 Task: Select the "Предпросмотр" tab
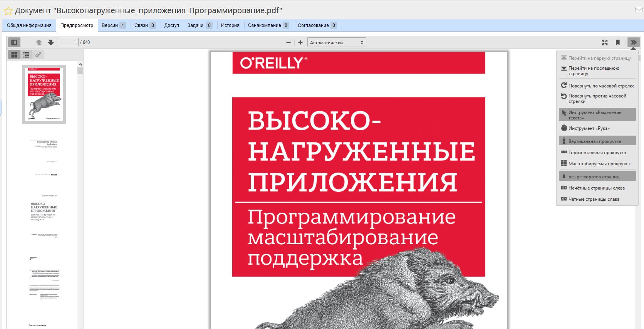tap(77, 25)
